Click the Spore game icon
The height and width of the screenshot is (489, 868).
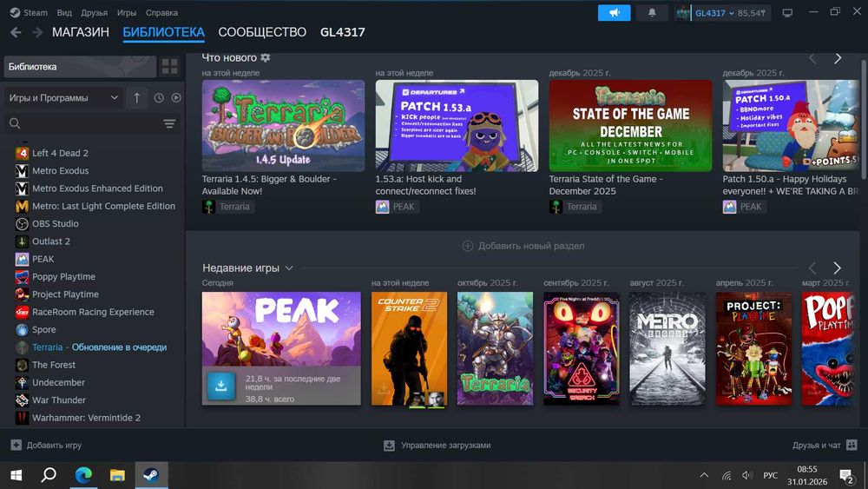(22, 329)
